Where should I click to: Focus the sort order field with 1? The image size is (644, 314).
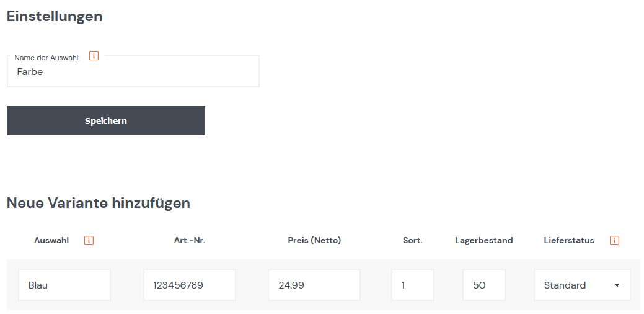point(413,285)
